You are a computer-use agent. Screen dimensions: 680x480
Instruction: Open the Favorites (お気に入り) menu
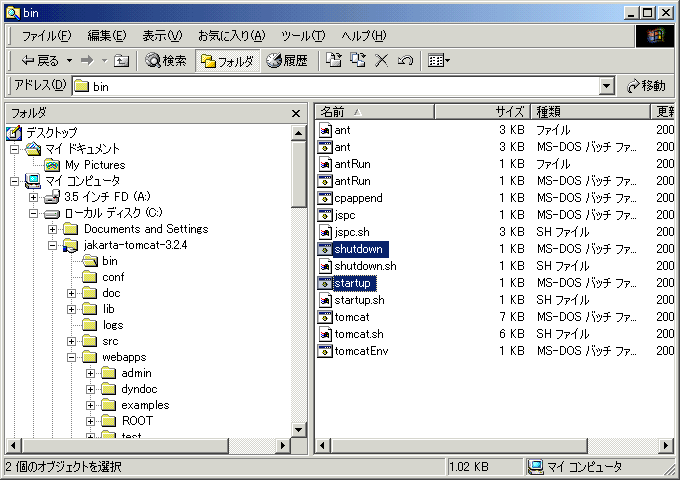click(x=232, y=36)
